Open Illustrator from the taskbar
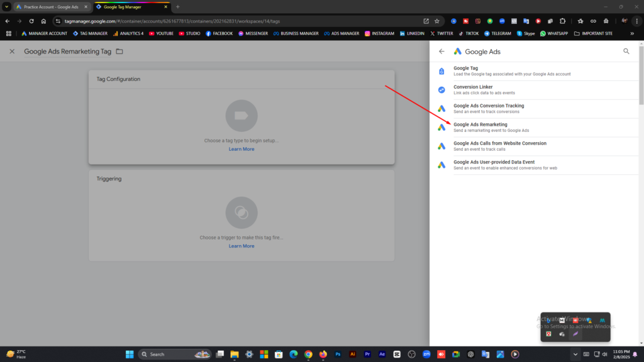This screenshot has width=644, height=362. [352, 354]
